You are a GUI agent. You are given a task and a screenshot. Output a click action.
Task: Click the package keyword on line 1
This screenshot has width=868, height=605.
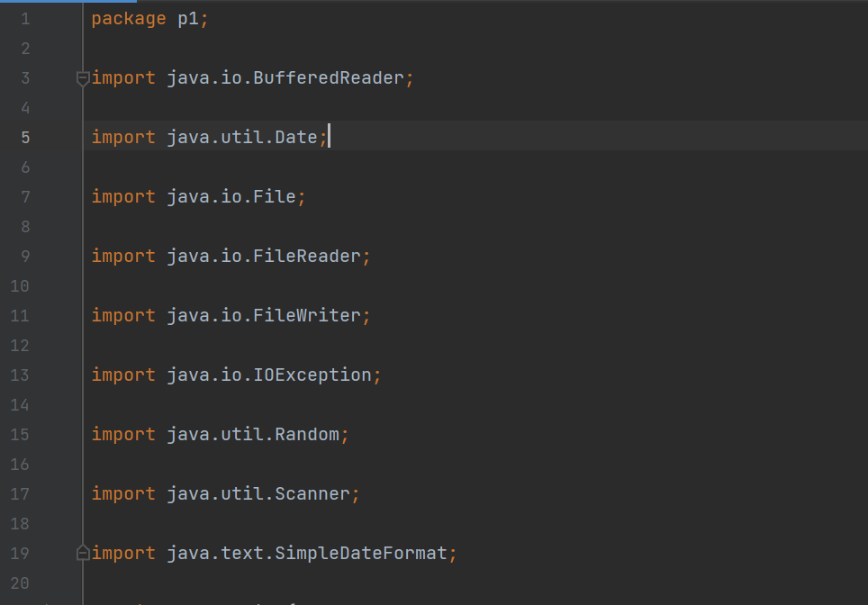point(129,19)
